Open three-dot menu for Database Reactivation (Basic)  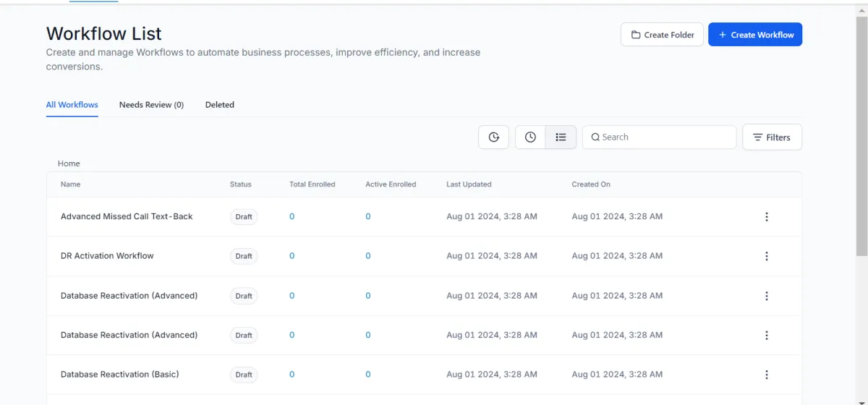pyautogui.click(x=767, y=375)
